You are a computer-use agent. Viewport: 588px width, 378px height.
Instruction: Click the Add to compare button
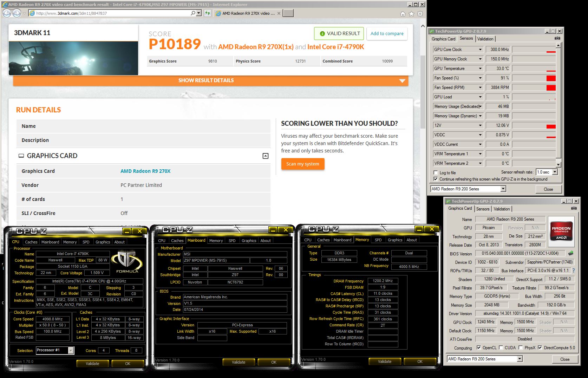[x=387, y=34]
